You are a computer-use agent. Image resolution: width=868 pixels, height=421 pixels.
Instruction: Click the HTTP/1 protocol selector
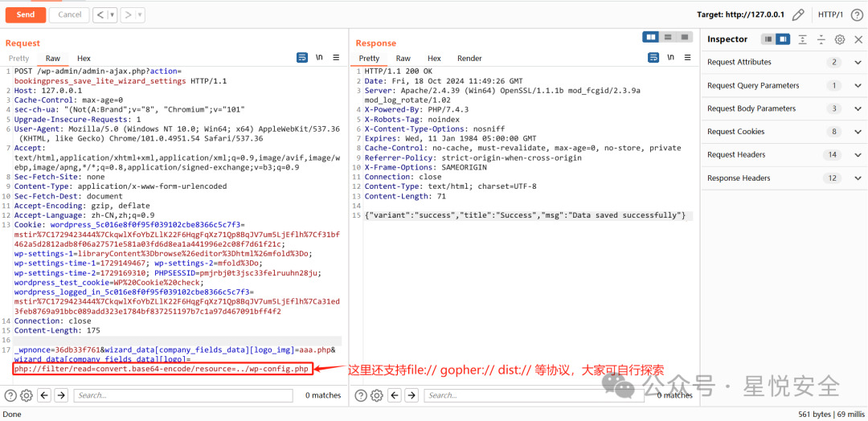pos(832,15)
